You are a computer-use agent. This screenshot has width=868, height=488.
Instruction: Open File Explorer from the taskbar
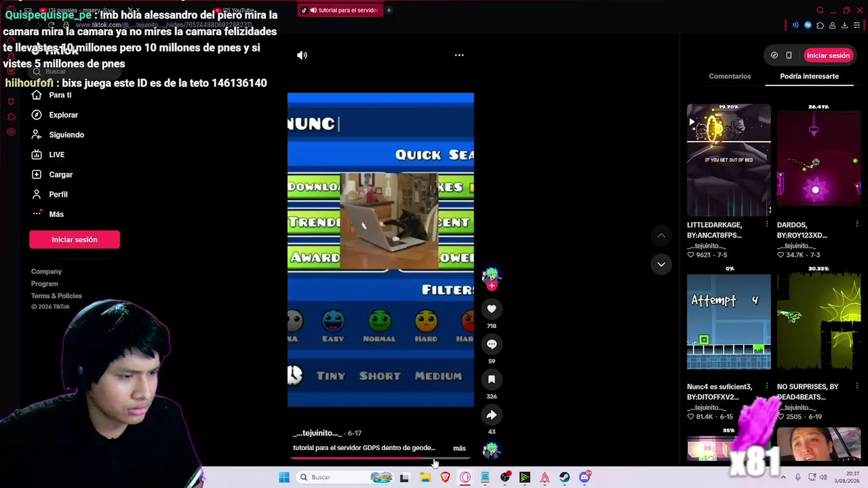pyautogui.click(x=425, y=477)
